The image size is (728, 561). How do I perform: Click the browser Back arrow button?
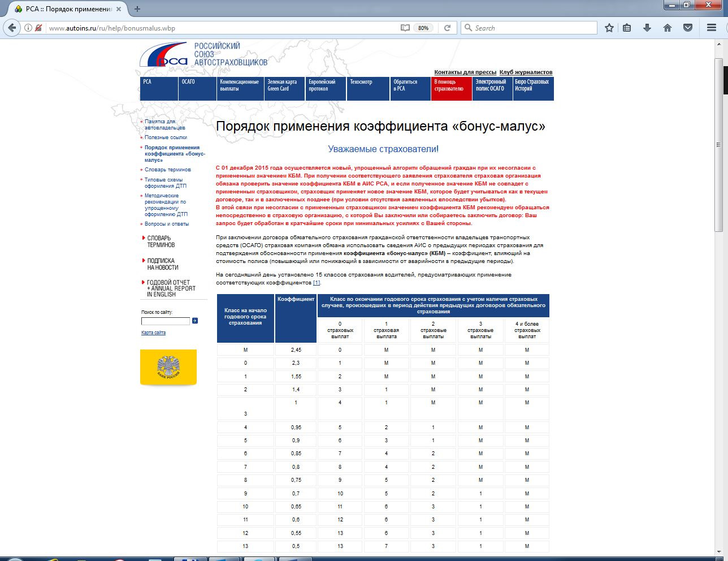[x=12, y=28]
